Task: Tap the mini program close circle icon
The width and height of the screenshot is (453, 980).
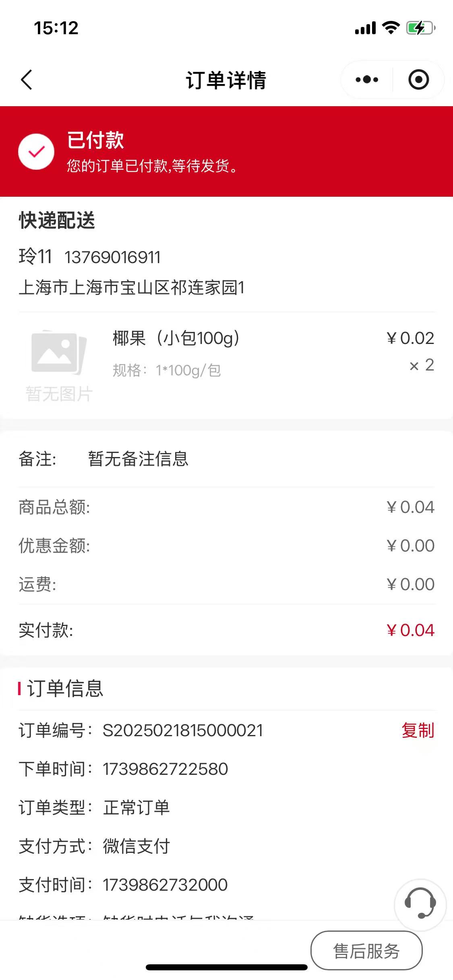Action: (418, 80)
